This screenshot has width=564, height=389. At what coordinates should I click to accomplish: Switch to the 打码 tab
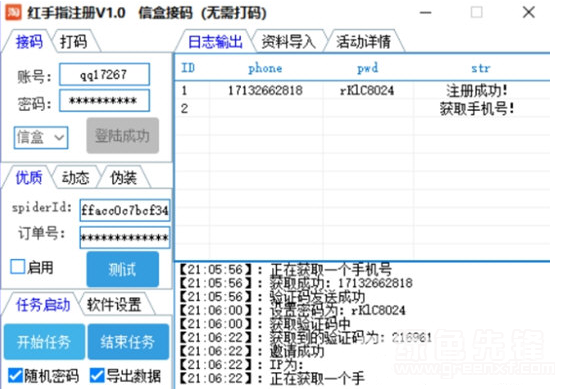click(x=73, y=41)
